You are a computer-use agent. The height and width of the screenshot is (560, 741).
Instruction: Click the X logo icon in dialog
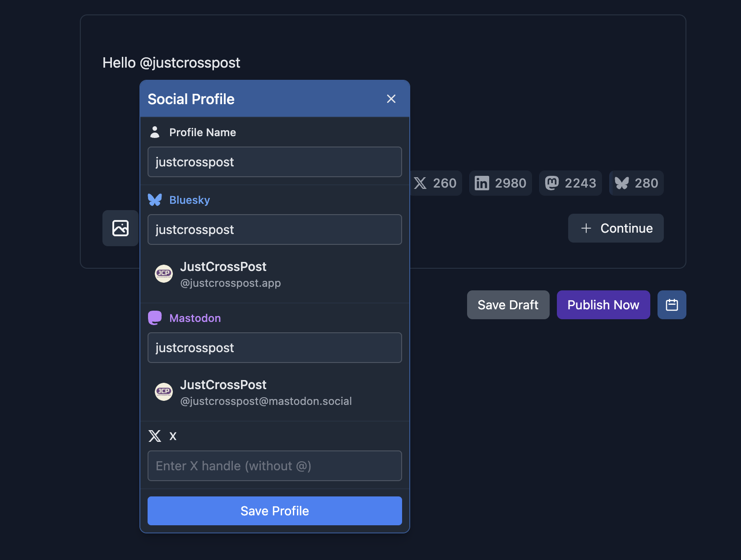pos(155,436)
